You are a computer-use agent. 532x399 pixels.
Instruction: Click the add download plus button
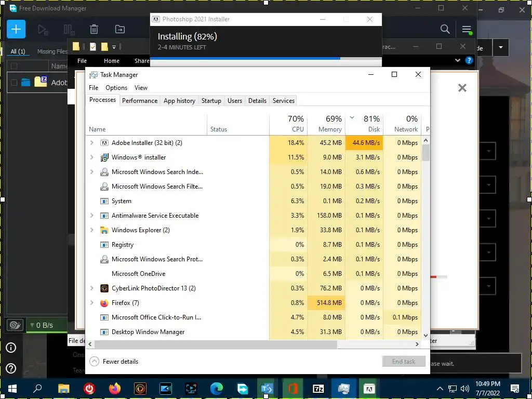16,29
